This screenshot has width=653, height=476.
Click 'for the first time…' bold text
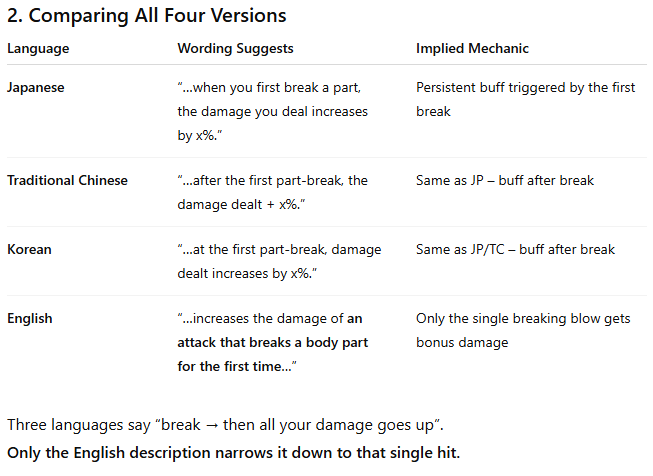(237, 366)
